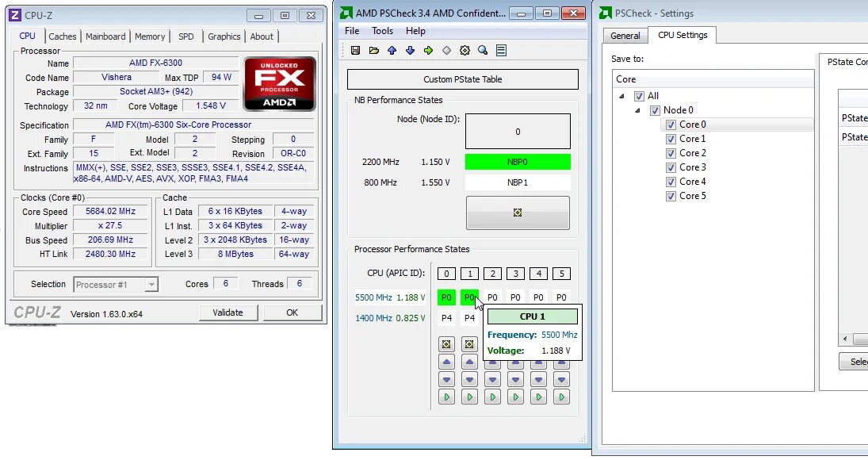The width and height of the screenshot is (868, 460).
Task: Click the Validate button in CPU-Z
Action: click(228, 312)
